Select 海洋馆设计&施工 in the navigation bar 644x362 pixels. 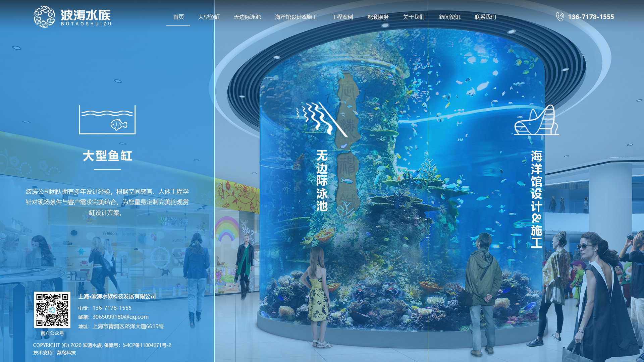[x=296, y=17]
